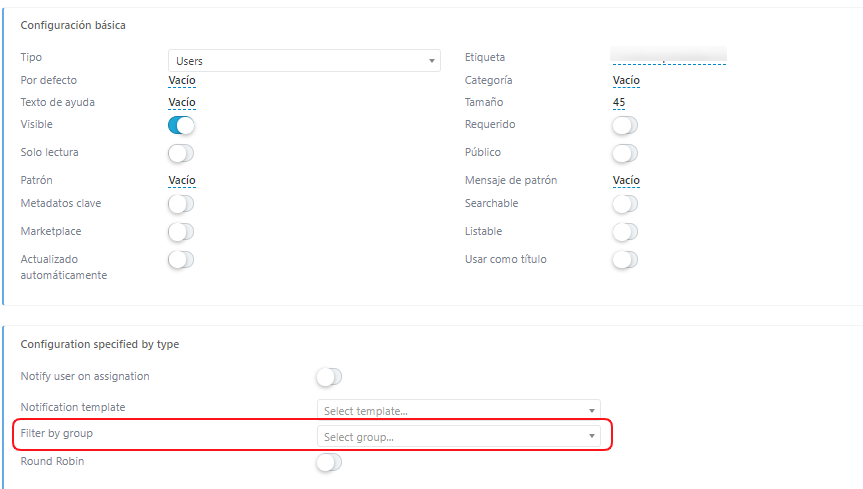The image size is (863, 489).
Task: Edit the Tamaño value 45
Action: point(619,102)
